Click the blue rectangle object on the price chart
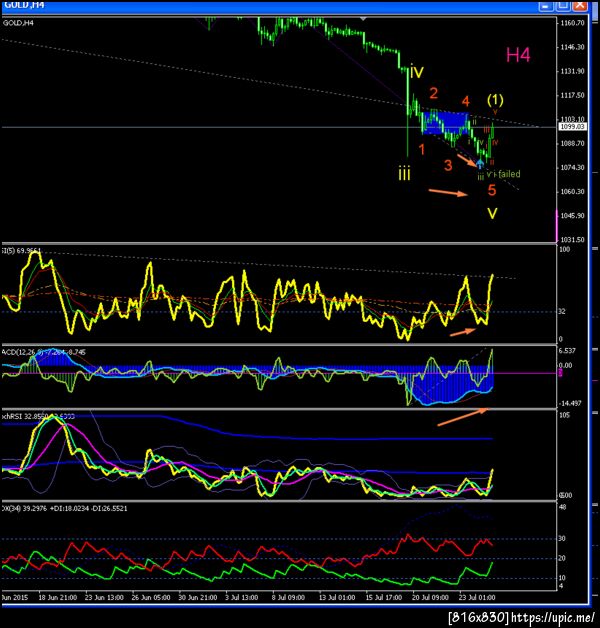 [445, 123]
